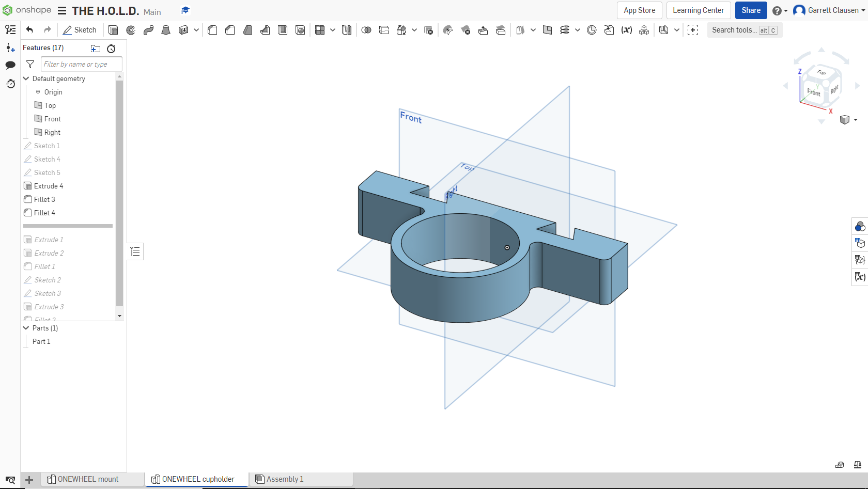
Task: Select the Frame selection tool
Action: pos(693,30)
